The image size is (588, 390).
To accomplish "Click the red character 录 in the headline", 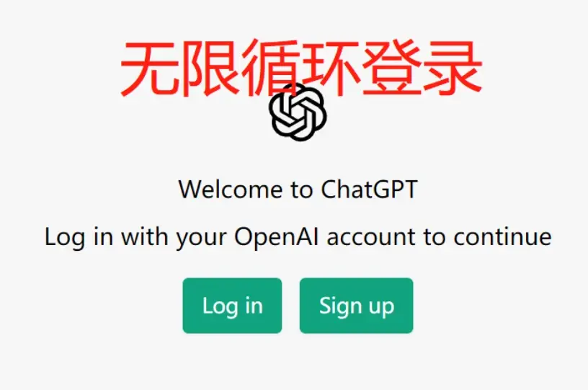I will tap(453, 68).
